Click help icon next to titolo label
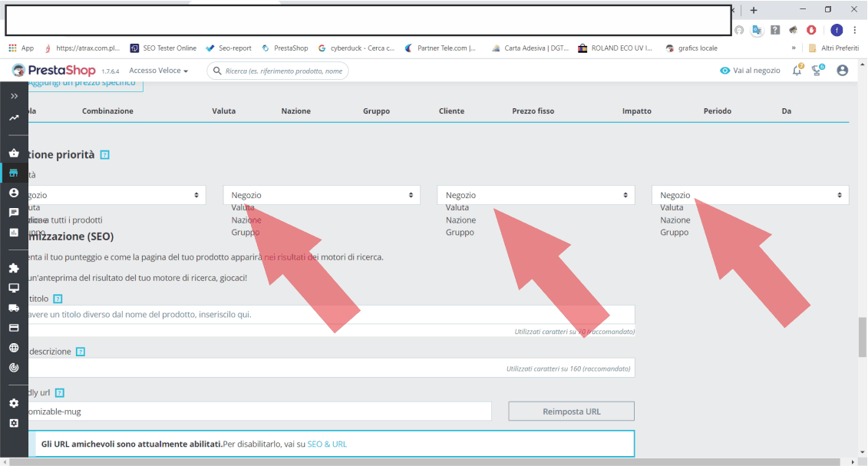 (x=58, y=299)
